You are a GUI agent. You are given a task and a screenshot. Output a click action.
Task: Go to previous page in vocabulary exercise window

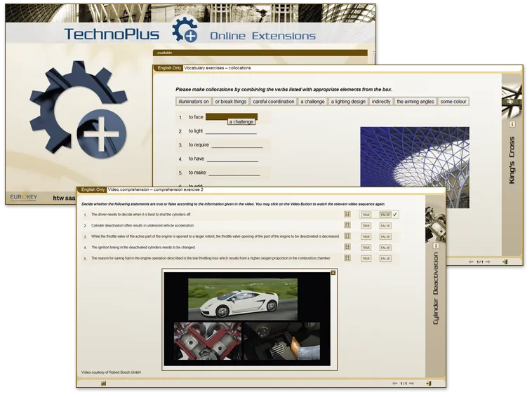(471, 262)
